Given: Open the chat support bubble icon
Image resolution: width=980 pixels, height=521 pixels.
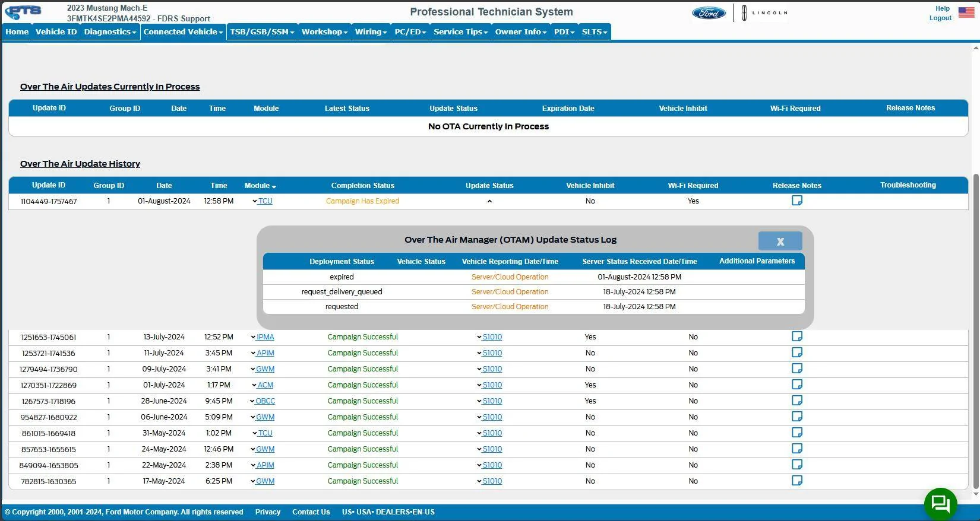Looking at the screenshot, I should pos(941,504).
